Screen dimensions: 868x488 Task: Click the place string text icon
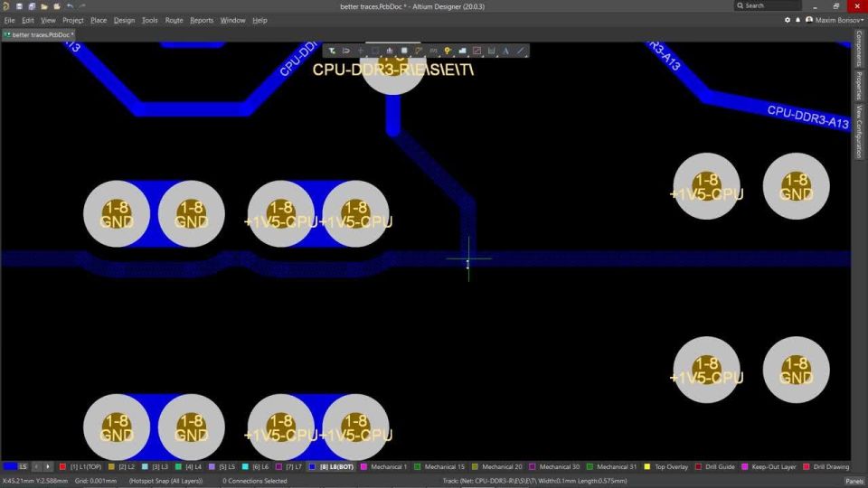click(505, 51)
